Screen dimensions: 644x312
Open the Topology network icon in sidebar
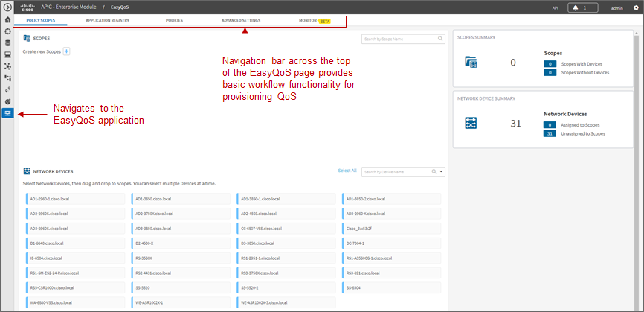tap(7, 66)
